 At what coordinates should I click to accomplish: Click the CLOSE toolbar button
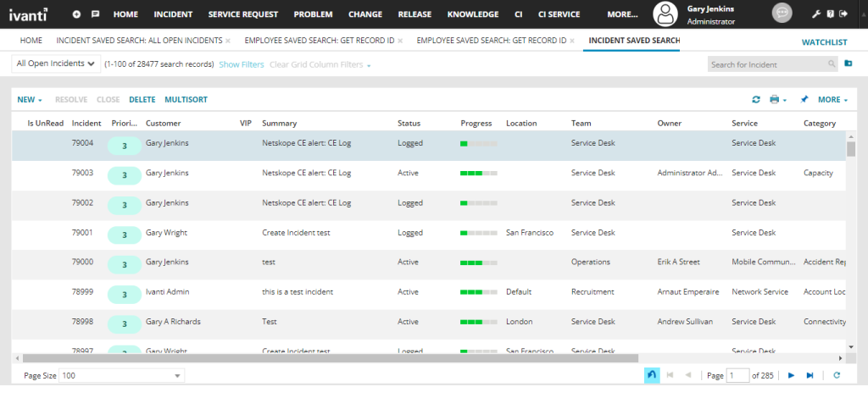coord(108,100)
